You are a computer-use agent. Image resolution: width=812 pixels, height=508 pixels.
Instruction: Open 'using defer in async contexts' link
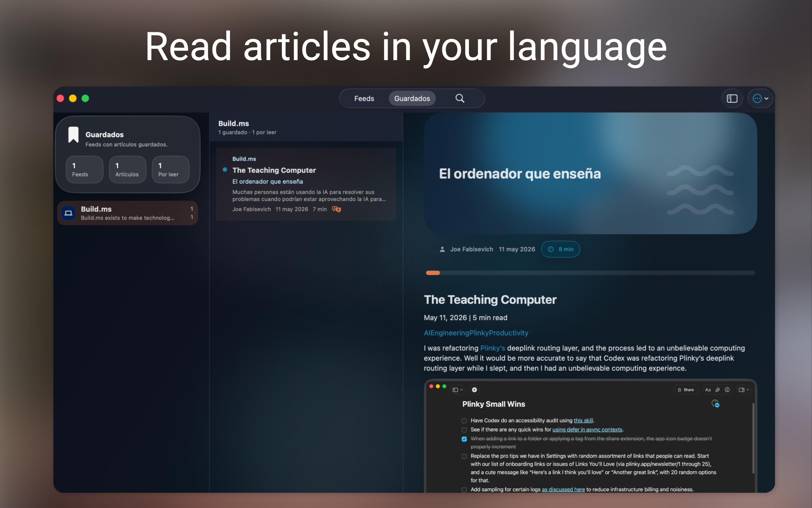(x=587, y=429)
